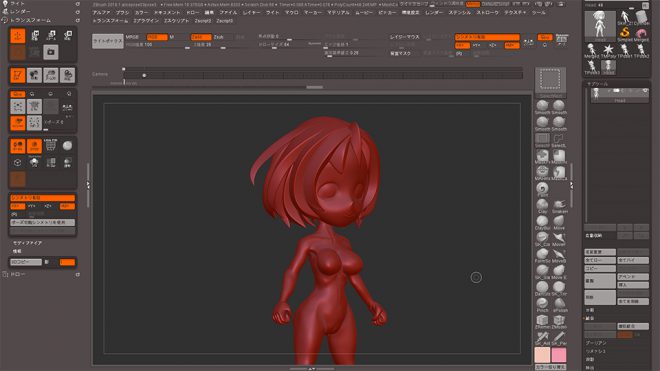Click the 全て削除 button
The width and height of the screenshot is (660, 371).
[x=633, y=302]
